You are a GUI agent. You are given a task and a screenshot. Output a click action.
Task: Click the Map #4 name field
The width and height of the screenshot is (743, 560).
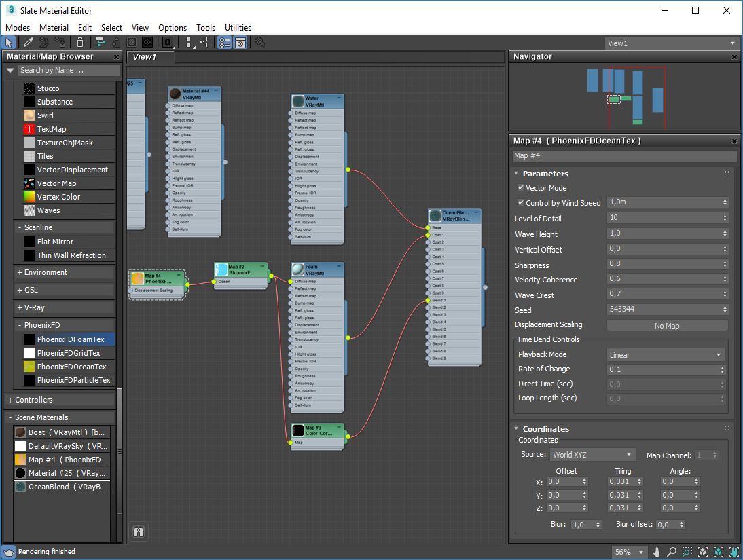pos(625,156)
